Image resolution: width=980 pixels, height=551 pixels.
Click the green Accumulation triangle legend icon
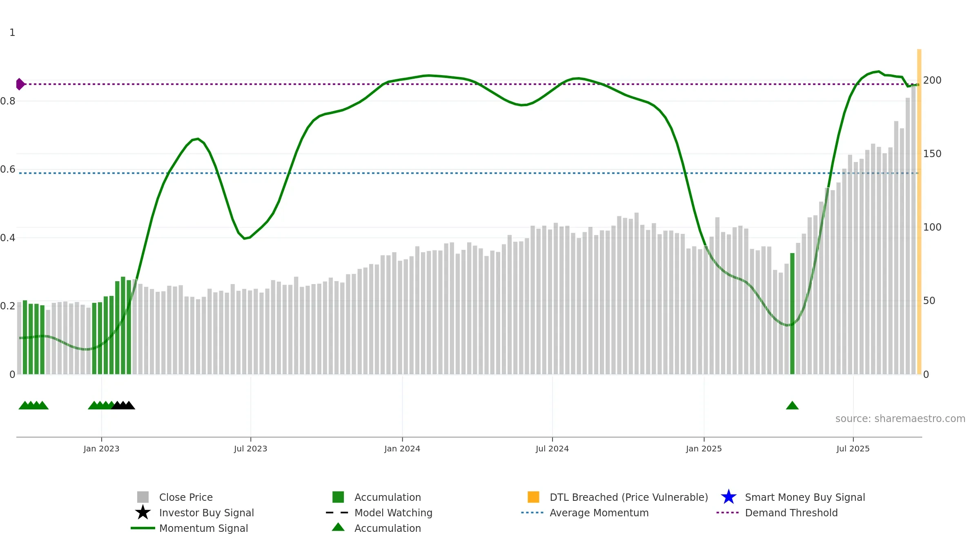[x=338, y=527]
